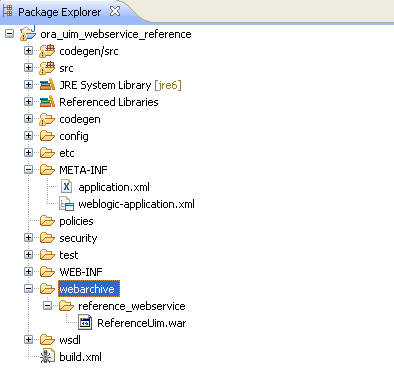
Task: Select the codegen/src label
Action: [89, 51]
